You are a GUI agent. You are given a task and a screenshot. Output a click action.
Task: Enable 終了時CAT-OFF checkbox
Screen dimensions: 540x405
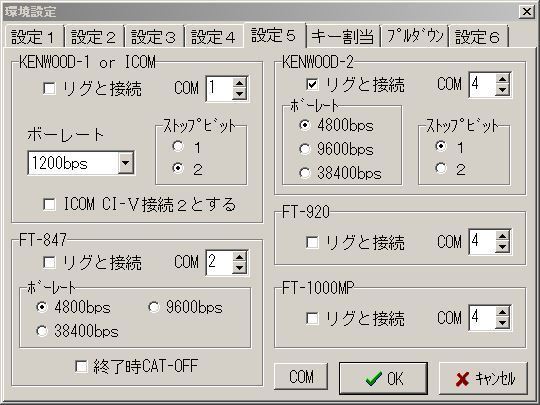(x=81, y=366)
